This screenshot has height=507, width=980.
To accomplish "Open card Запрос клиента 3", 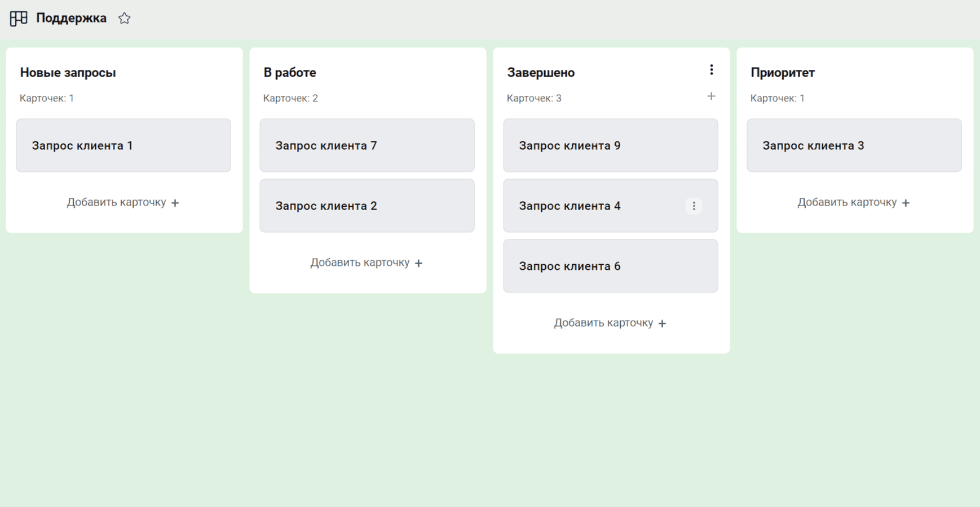I will click(854, 145).
